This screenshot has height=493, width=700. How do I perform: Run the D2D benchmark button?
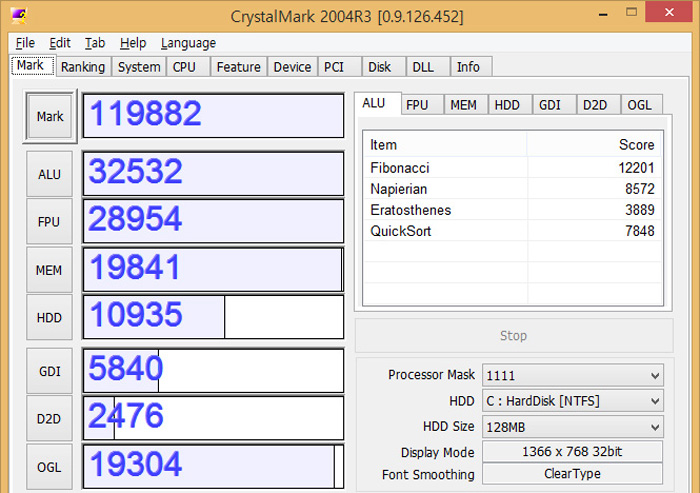click(49, 419)
